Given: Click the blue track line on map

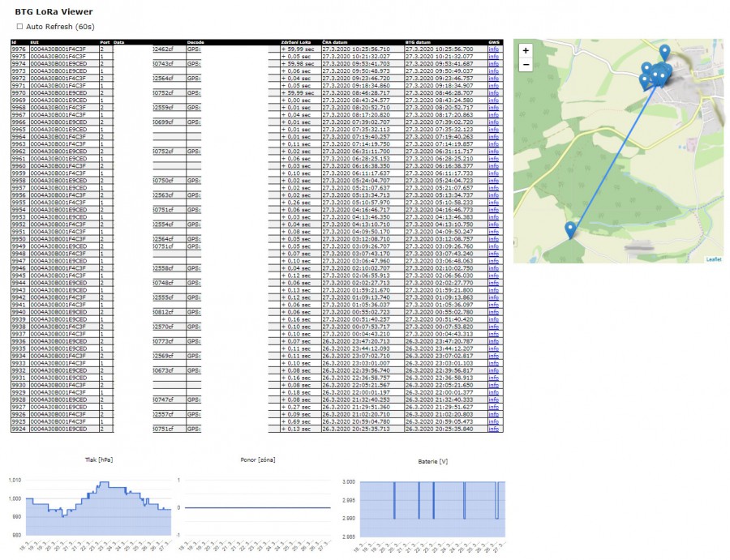Looking at the screenshot, I should click(x=612, y=158).
